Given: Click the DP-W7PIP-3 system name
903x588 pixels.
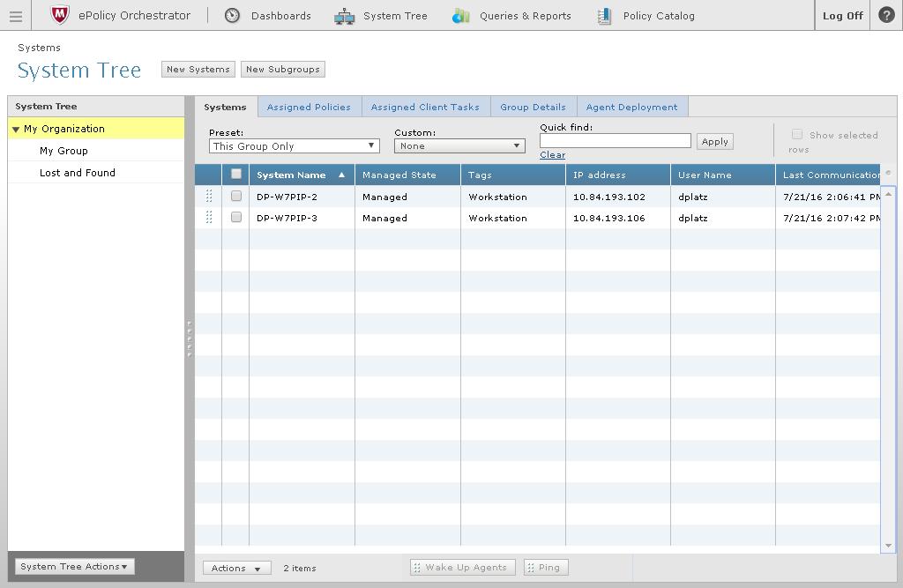Looking at the screenshot, I should pyautogui.click(x=287, y=219).
